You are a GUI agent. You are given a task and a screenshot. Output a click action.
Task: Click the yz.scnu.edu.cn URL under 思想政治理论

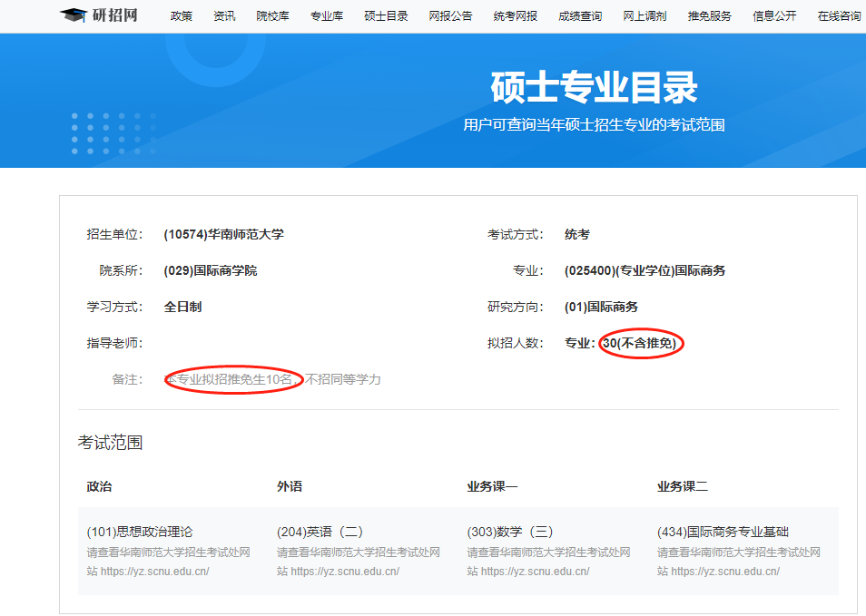(x=154, y=572)
